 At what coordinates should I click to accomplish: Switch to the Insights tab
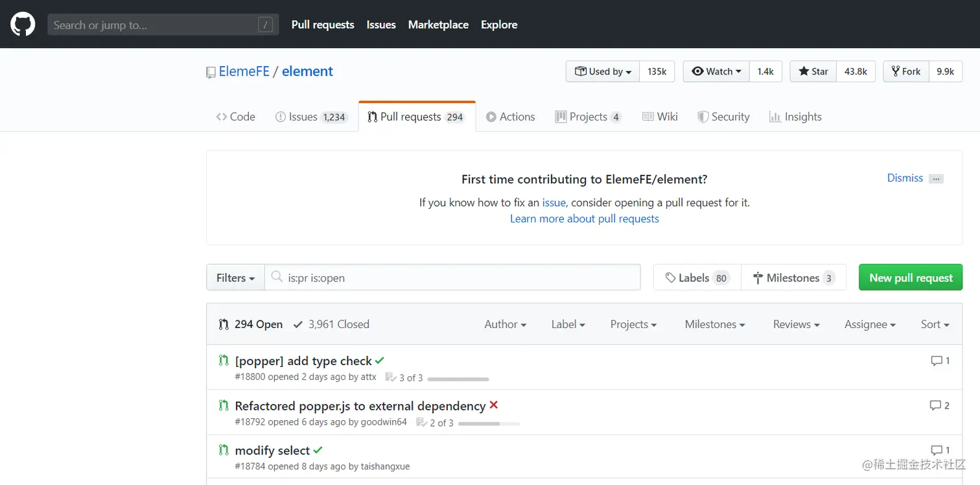click(x=795, y=117)
